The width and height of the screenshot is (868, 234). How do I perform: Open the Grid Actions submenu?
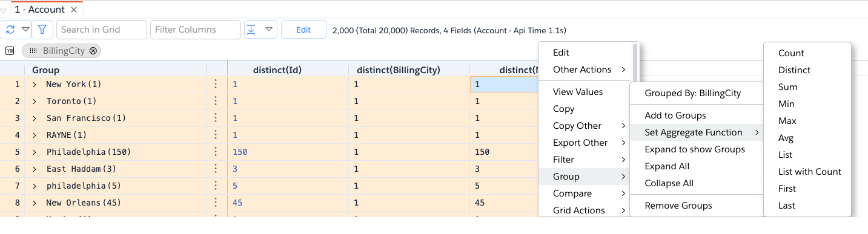[x=583, y=210]
